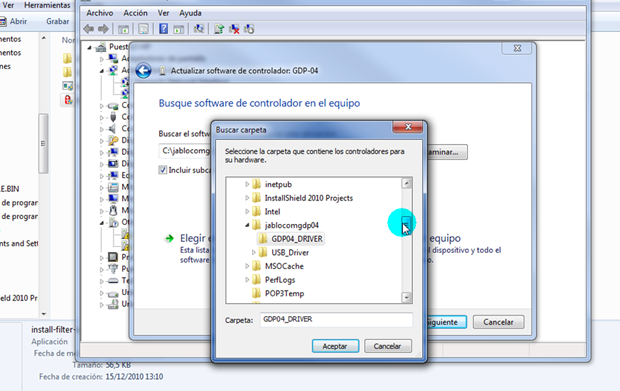This screenshot has width=620, height=391.
Task: Select the processor chip icon device category
Action: tap(113, 257)
